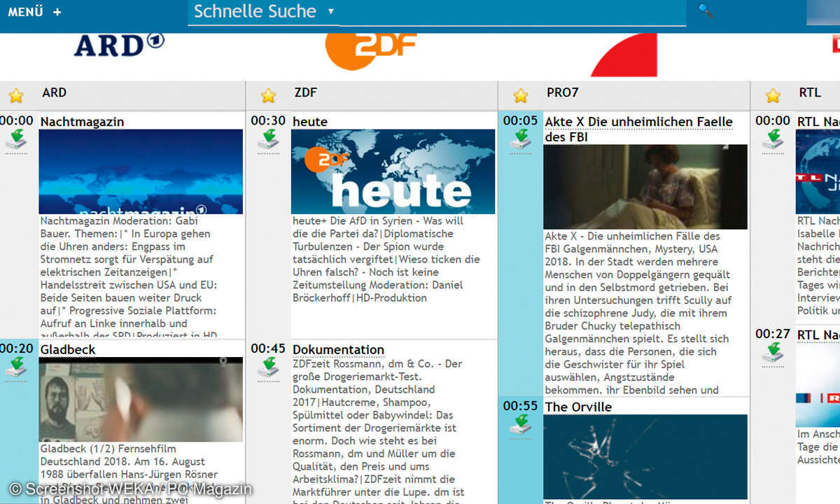Record Dokumentation via download icon at 00:45
The image size is (840, 504).
(268, 368)
